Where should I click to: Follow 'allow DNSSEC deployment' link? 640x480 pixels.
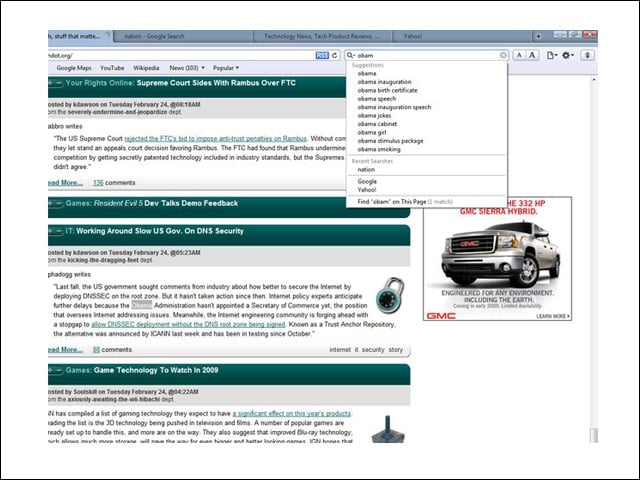pos(188,324)
